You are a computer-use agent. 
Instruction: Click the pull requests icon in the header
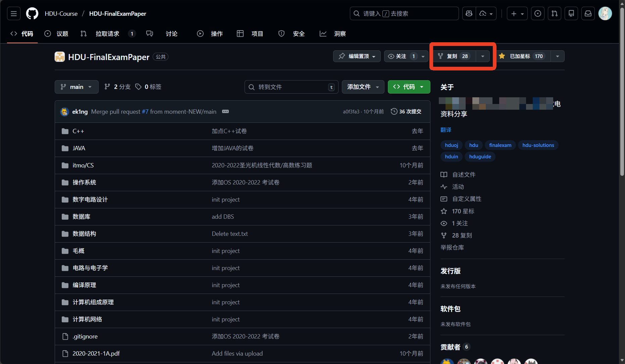(x=554, y=13)
